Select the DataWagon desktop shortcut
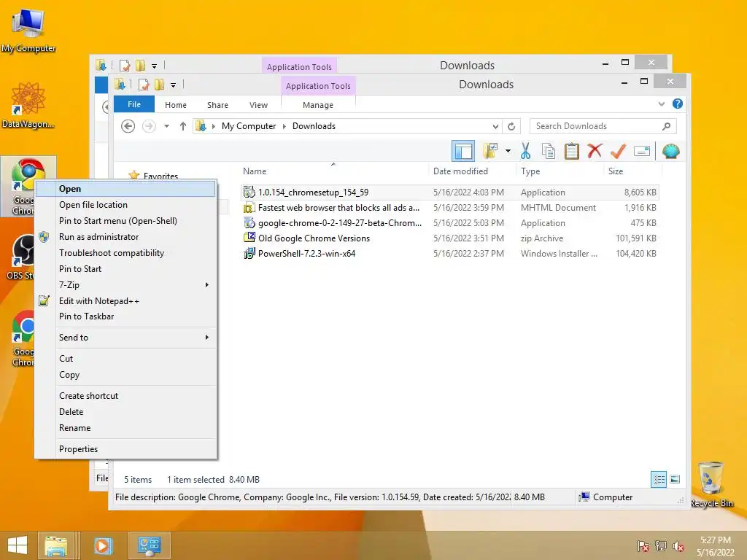 click(x=28, y=105)
